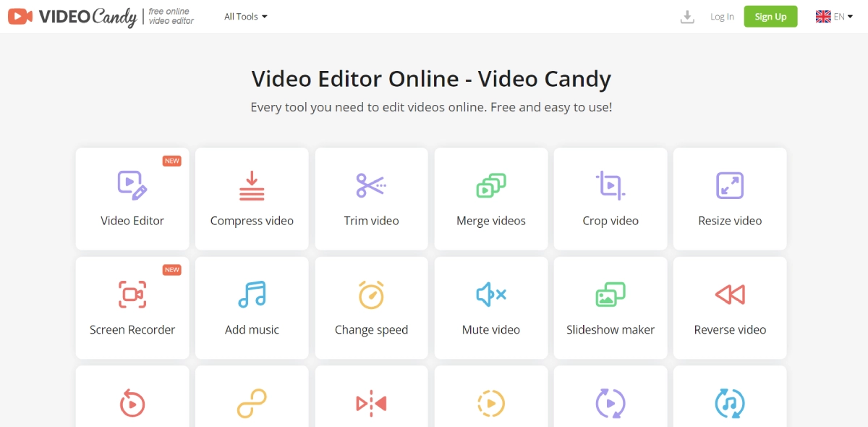The height and width of the screenshot is (427, 868).
Task: Click the Trim video scissors icon
Action: tap(371, 185)
